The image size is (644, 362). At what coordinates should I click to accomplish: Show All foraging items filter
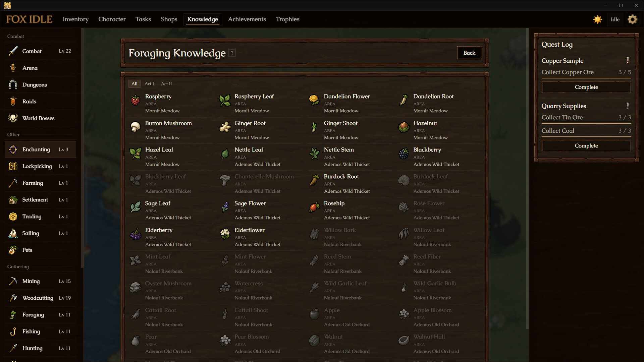pos(135,84)
